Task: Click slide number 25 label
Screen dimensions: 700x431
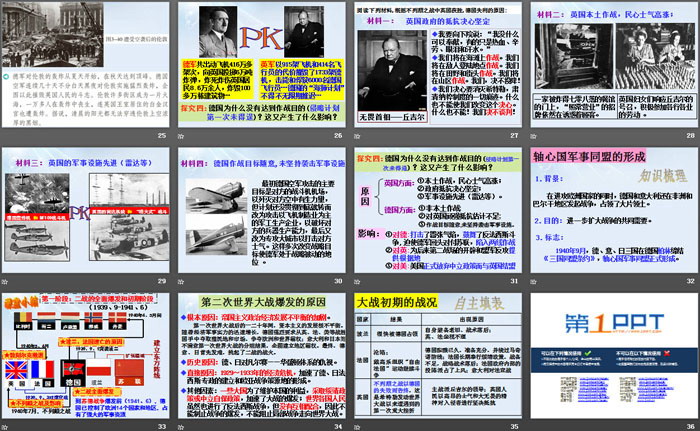Action: [162, 135]
